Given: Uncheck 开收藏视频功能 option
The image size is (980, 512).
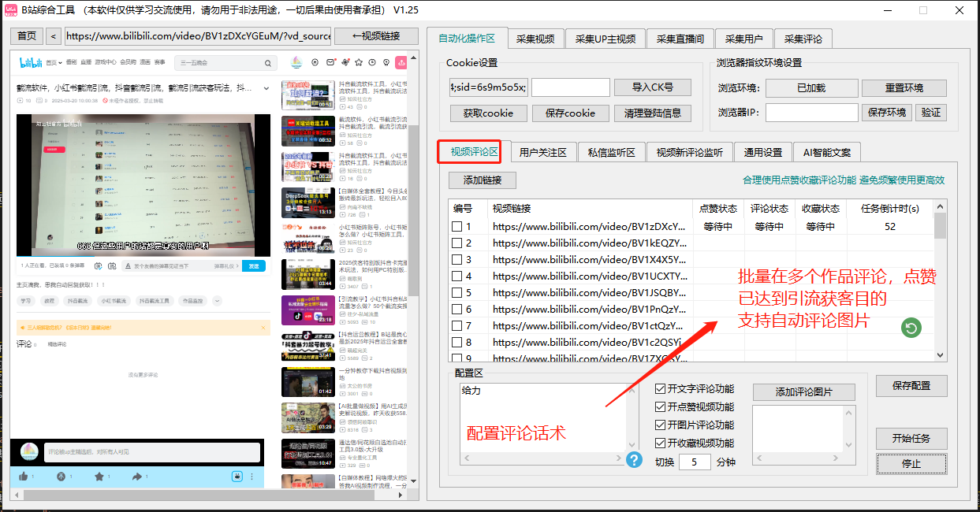Looking at the screenshot, I should tap(661, 443).
